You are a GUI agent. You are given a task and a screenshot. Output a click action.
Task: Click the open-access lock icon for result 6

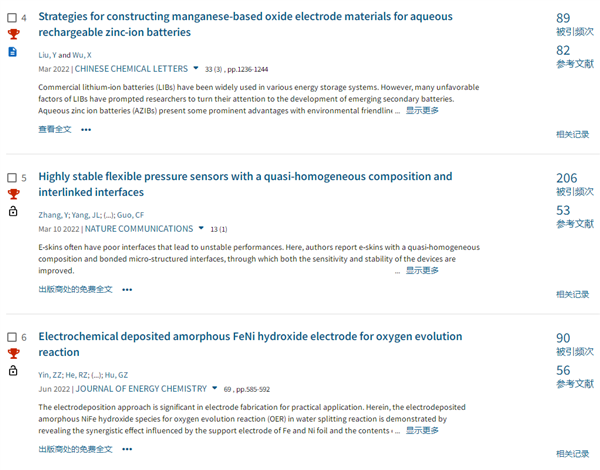point(13,370)
